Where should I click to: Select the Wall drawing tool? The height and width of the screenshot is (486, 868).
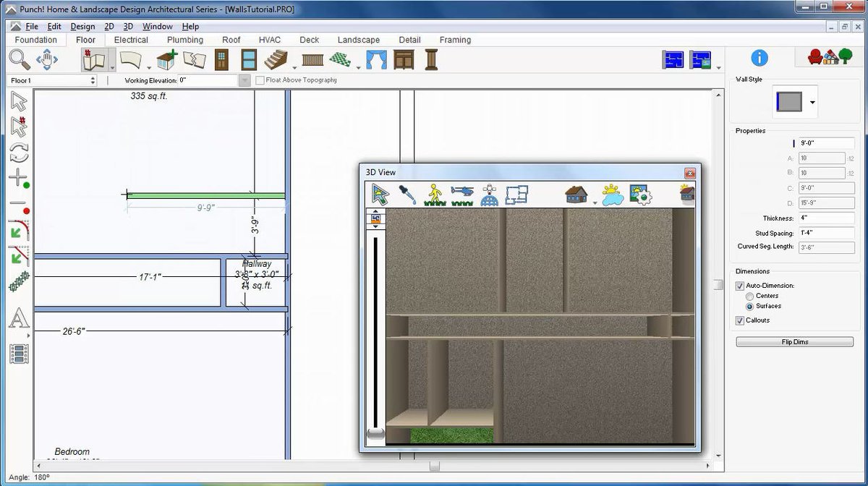[93, 59]
